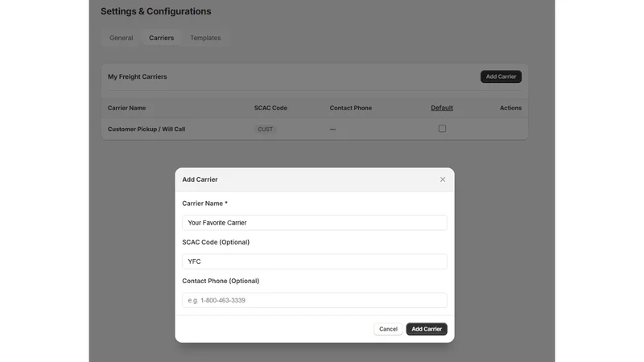
Task: Select the Customer Pickup / Will Call row name
Action: [x=147, y=129]
